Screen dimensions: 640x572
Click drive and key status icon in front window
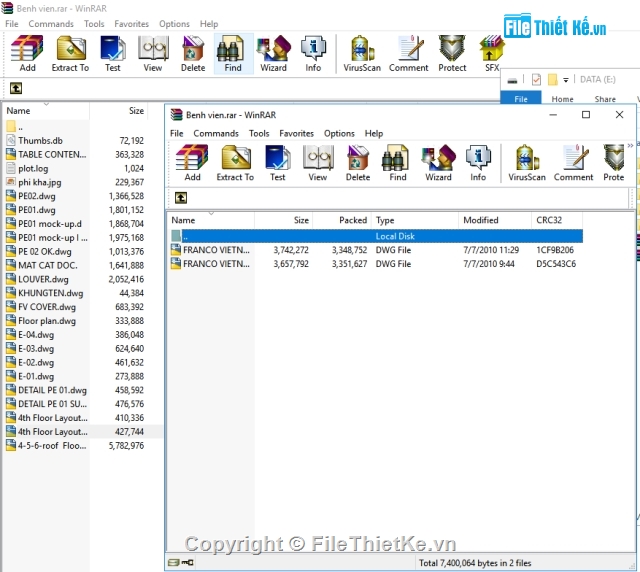coord(181,563)
